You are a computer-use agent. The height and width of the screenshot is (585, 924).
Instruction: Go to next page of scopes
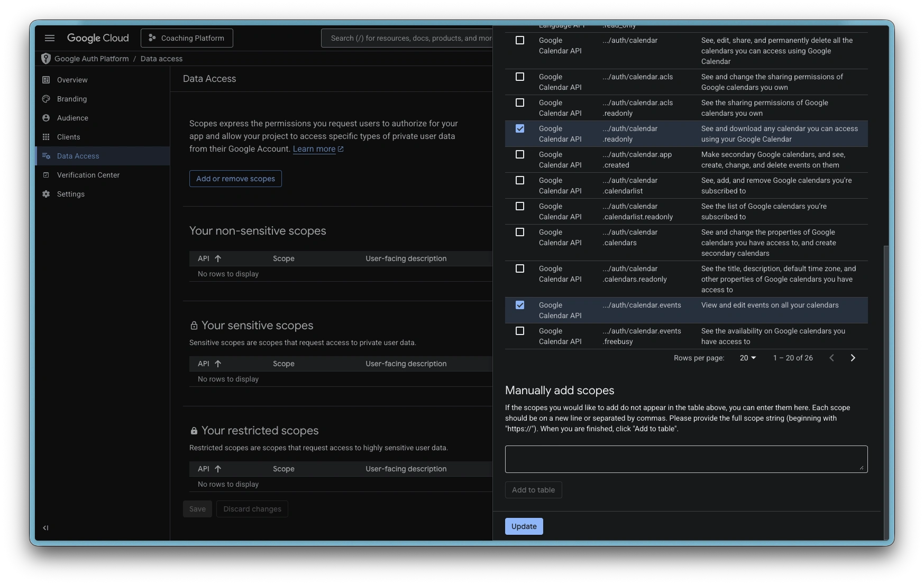pyautogui.click(x=853, y=358)
